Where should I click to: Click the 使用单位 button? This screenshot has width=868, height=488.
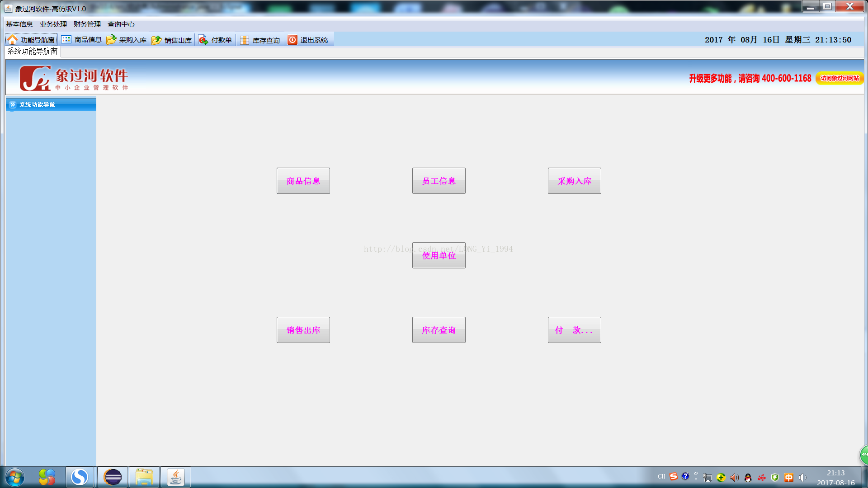[439, 255]
